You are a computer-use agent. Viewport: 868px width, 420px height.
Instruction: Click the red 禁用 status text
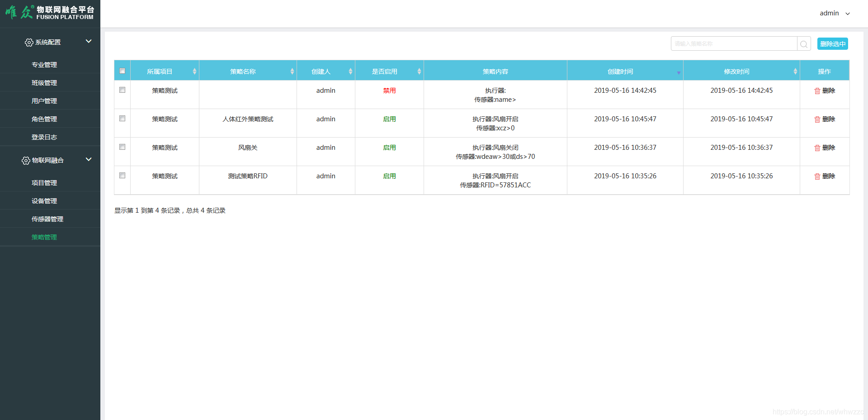[389, 91]
